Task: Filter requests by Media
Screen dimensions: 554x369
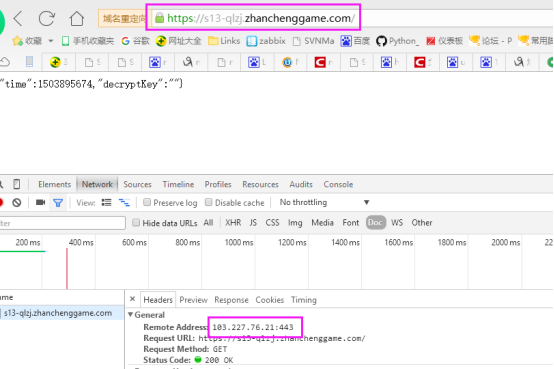Action: 322,223
